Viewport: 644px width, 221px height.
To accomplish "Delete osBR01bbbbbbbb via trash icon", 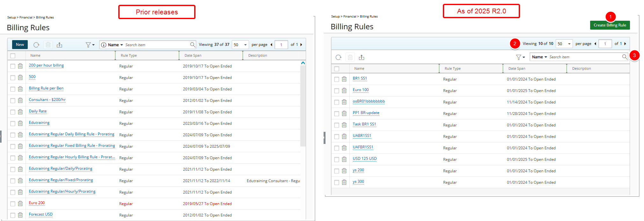I will (344, 102).
